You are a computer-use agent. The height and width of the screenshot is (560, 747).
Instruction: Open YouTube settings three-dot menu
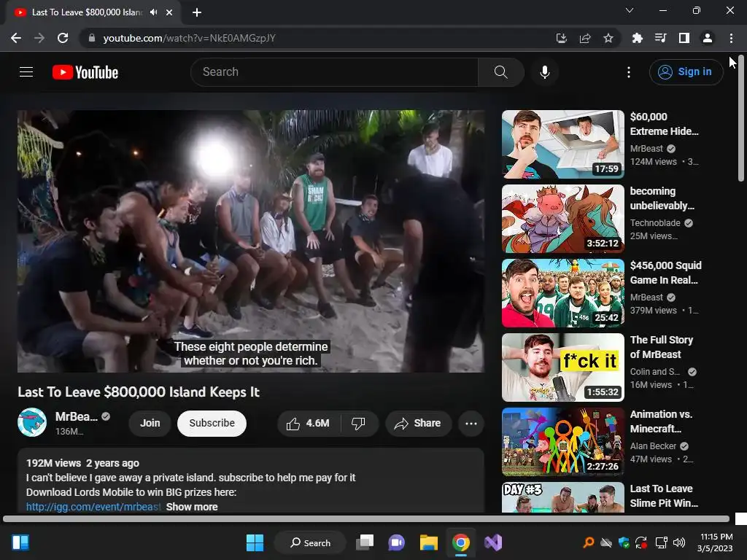(628, 72)
